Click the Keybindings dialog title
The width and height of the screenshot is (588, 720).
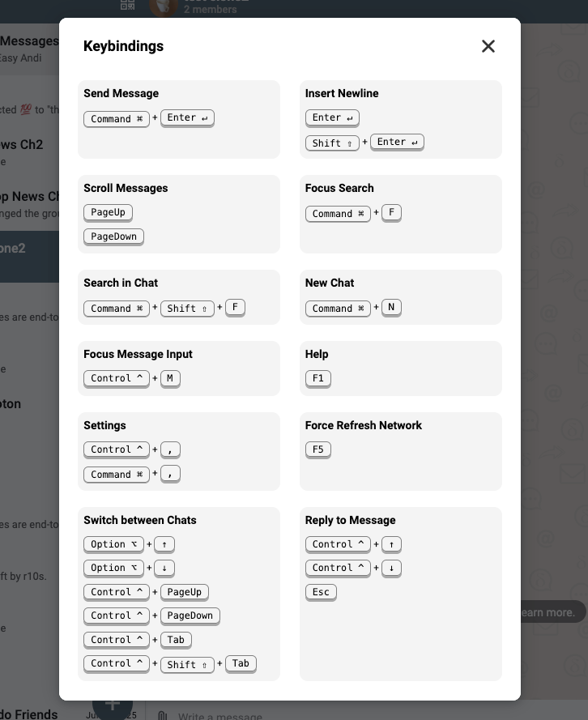123,46
